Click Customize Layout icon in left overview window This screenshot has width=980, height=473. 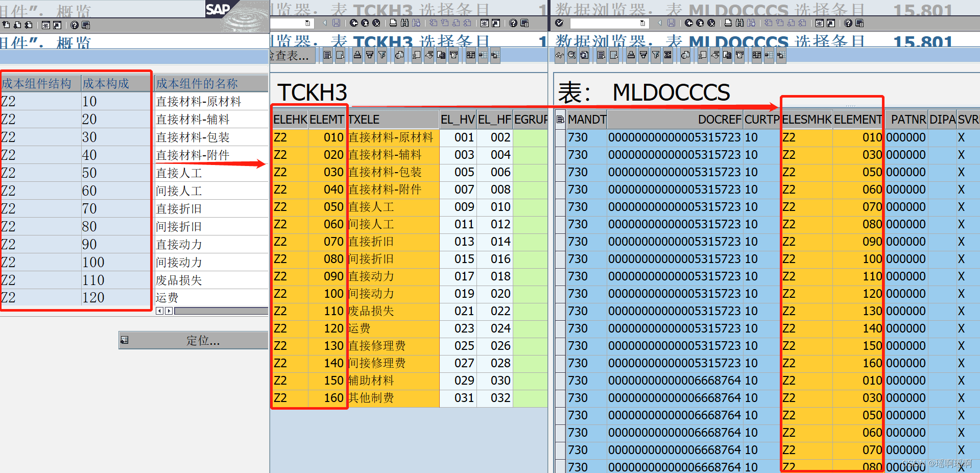tap(85, 25)
